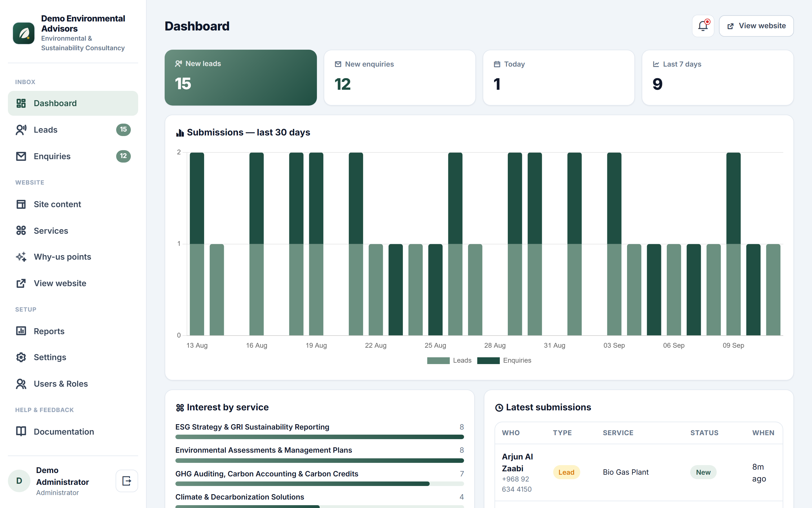The height and width of the screenshot is (508, 812).
Task: Click the Today stat card
Action: [x=559, y=78]
